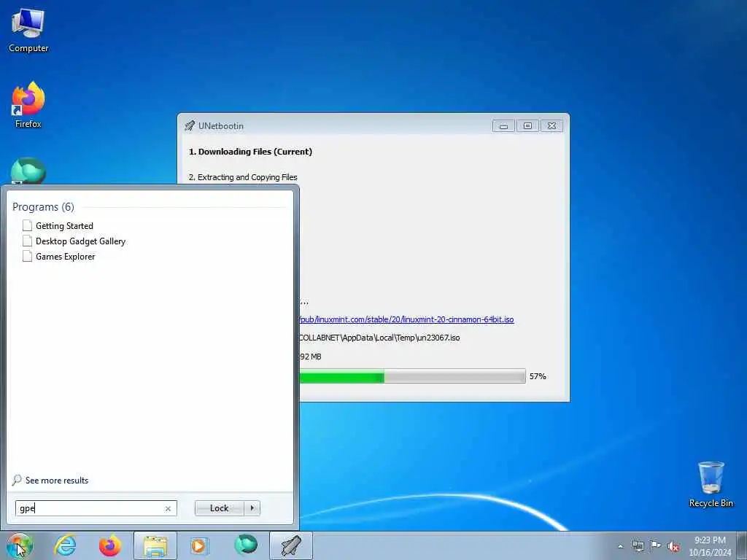The image size is (747, 560).
Task: Click the Desktop Gadget Gallery file icon
Action: 27,241
